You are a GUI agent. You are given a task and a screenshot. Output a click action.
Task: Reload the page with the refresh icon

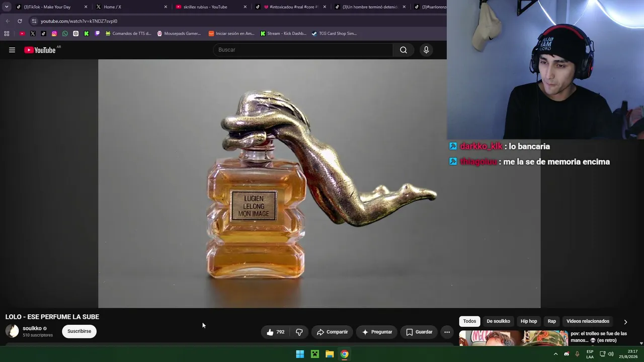coord(20,21)
